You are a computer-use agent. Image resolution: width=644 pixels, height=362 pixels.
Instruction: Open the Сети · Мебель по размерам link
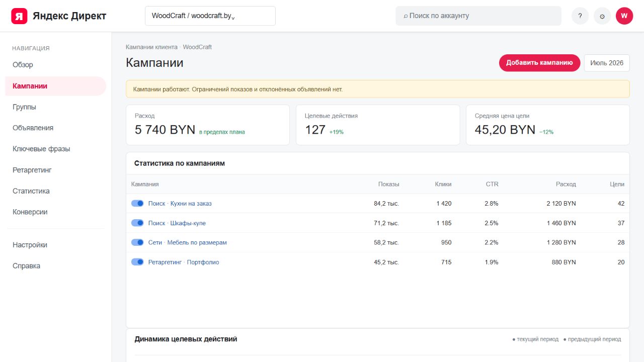point(187,242)
